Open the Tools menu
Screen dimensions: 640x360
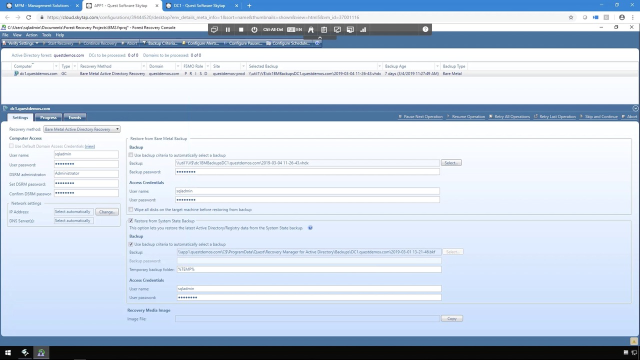click(x=47, y=35)
